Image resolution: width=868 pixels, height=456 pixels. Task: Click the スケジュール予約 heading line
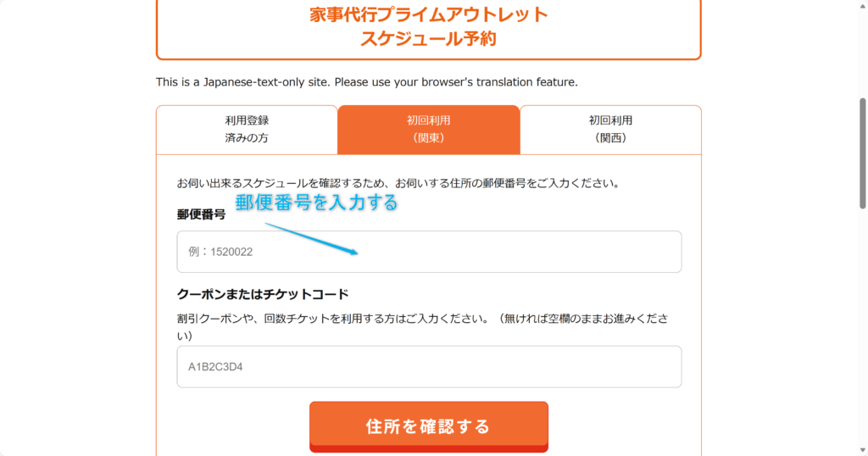(x=428, y=38)
